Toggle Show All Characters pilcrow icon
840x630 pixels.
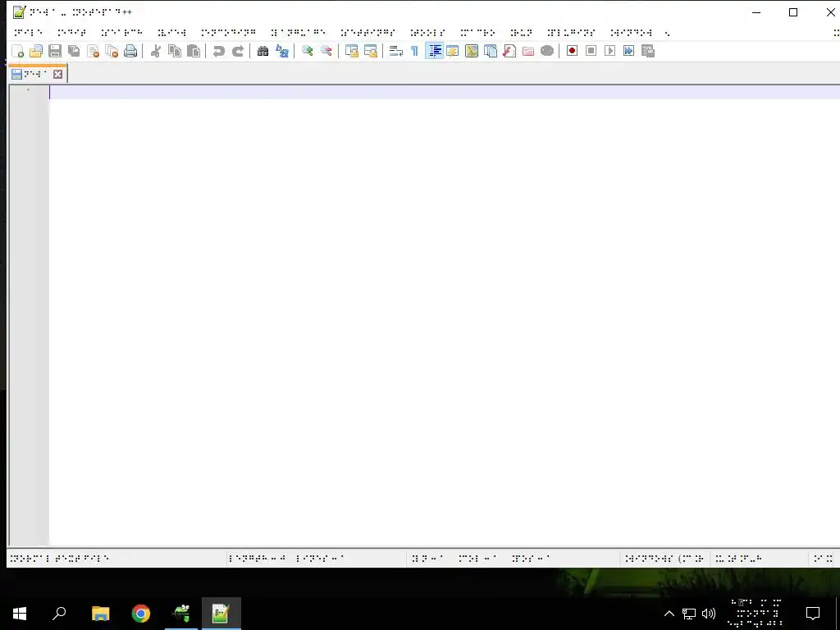[x=414, y=51]
